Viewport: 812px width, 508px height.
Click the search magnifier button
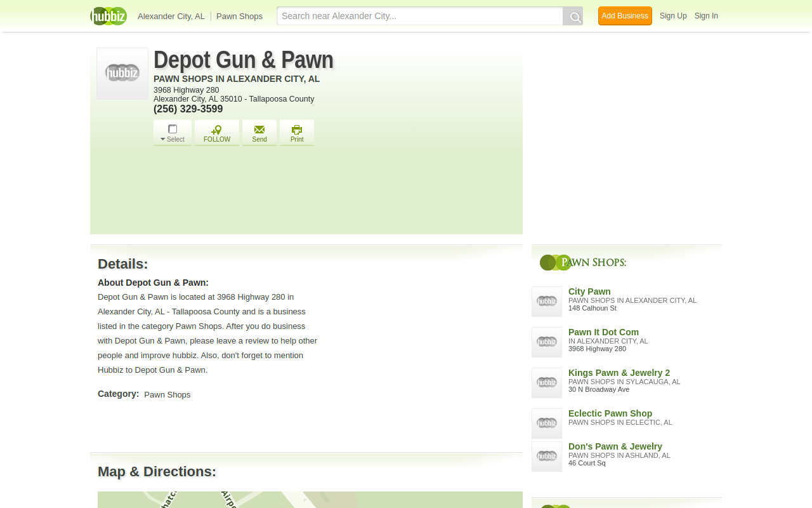pyautogui.click(x=573, y=17)
